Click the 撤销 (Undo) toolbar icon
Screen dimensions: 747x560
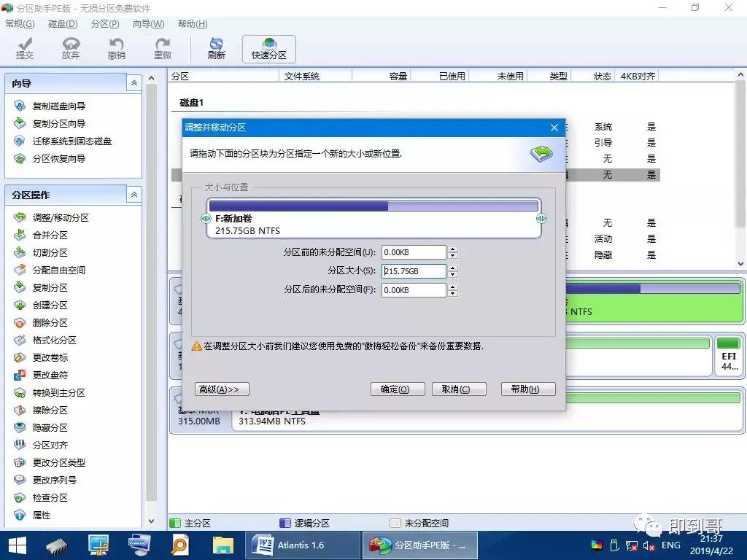point(116,48)
